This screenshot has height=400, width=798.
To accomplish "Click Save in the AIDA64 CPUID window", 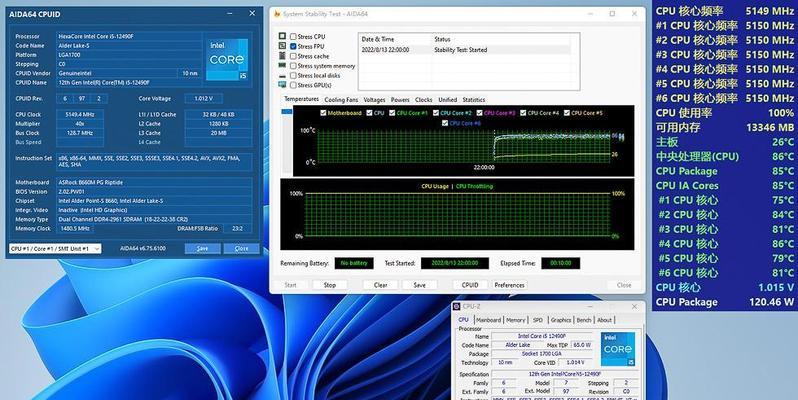I will pyautogui.click(x=203, y=248).
